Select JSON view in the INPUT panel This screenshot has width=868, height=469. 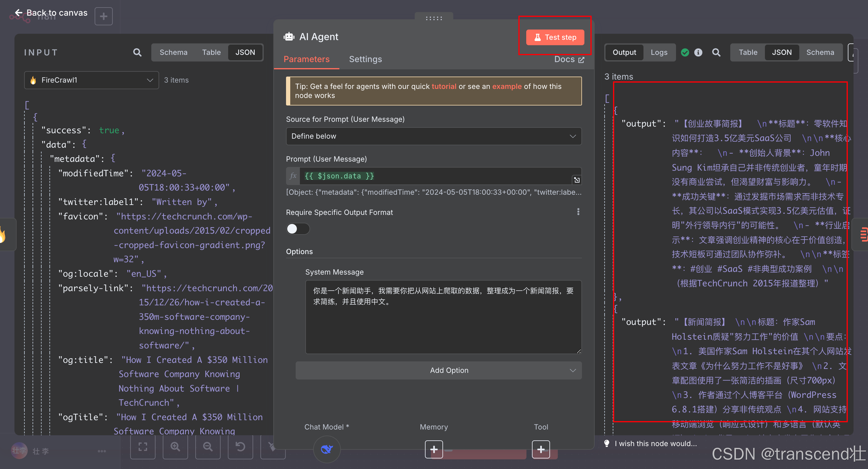(245, 52)
